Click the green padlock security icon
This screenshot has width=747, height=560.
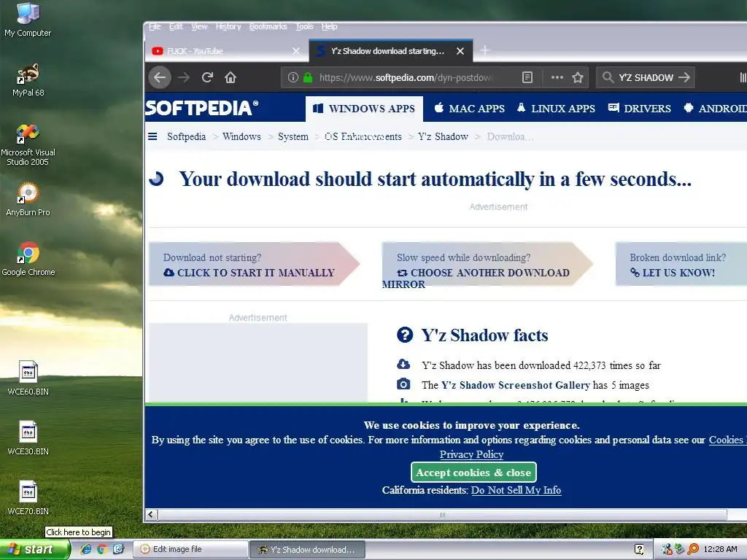(x=308, y=77)
